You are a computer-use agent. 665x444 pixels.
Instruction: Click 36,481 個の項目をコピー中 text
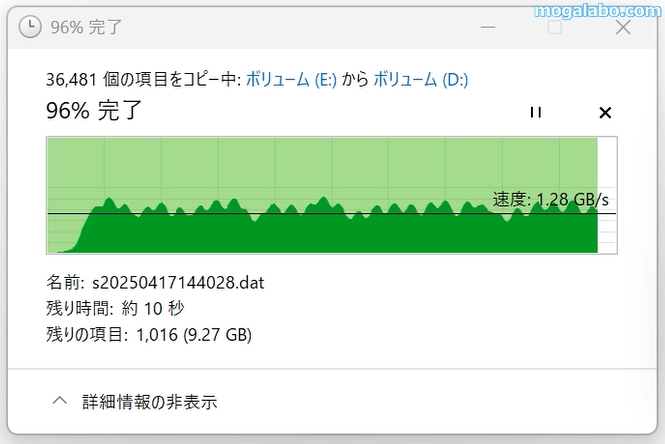tap(141, 80)
